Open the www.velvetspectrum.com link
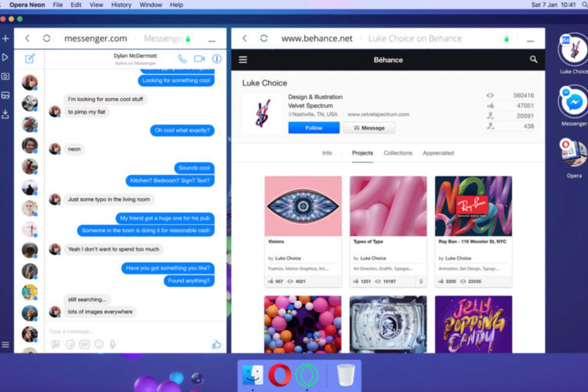This screenshot has width=588, height=392. click(378, 114)
